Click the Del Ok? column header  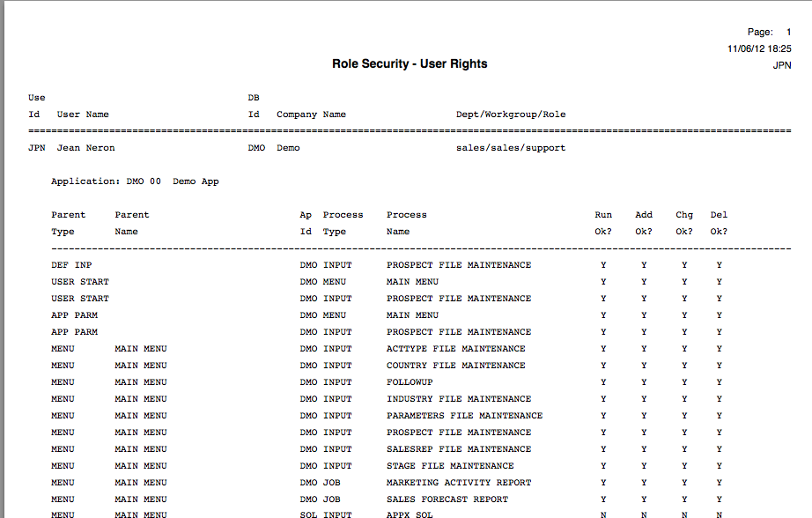(x=719, y=223)
